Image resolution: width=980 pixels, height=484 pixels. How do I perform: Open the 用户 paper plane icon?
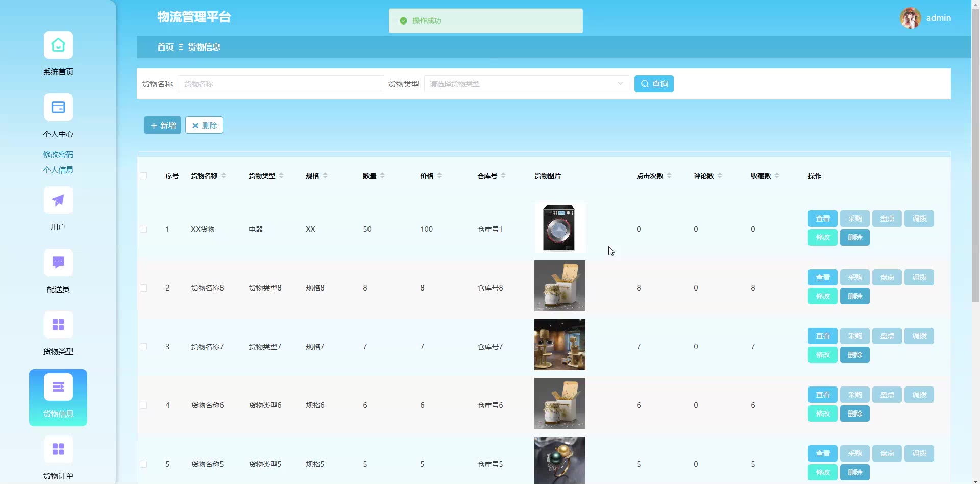point(58,201)
